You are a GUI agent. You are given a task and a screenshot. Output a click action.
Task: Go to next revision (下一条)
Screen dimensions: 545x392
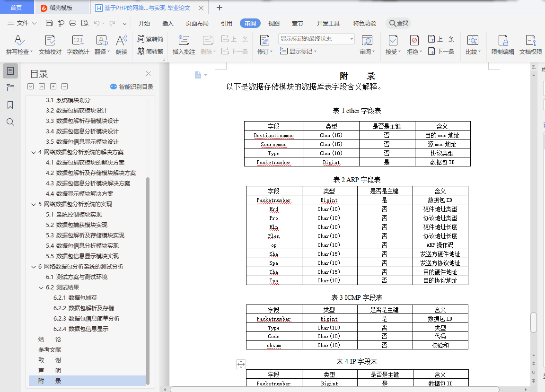click(x=441, y=51)
